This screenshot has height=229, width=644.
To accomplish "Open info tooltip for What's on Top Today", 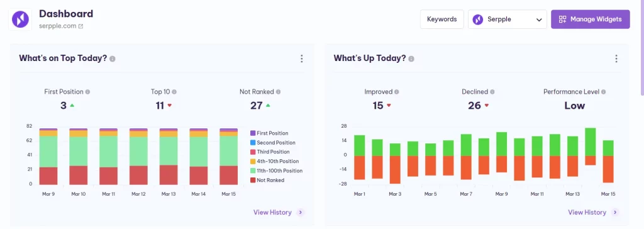I will 113,59.
